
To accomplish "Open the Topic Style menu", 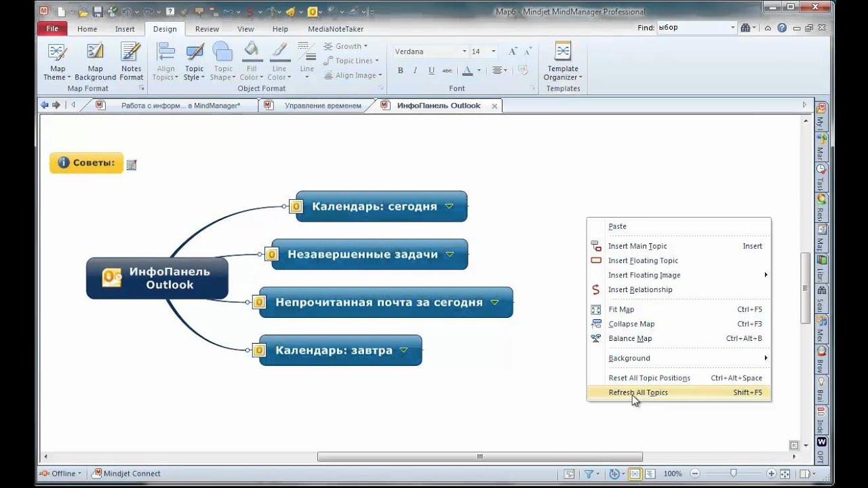I will point(194,62).
